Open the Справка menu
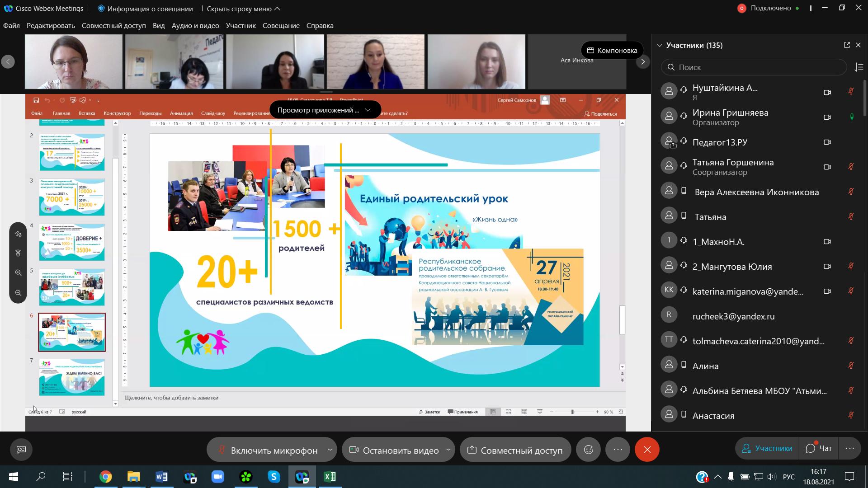The width and height of the screenshot is (868, 488). pos(320,26)
